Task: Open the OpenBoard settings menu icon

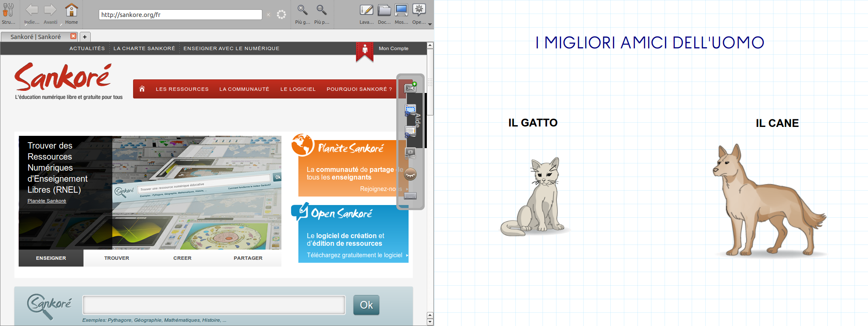Action: [419, 10]
